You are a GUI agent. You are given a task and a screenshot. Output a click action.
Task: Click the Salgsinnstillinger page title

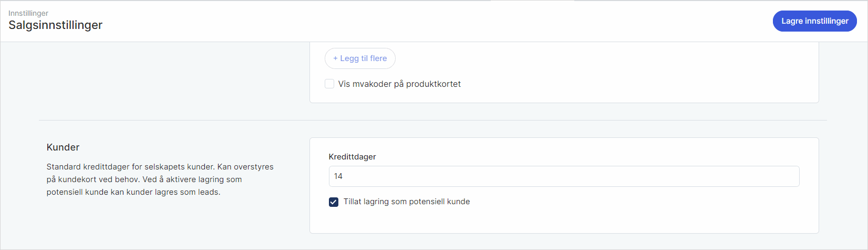[55, 25]
